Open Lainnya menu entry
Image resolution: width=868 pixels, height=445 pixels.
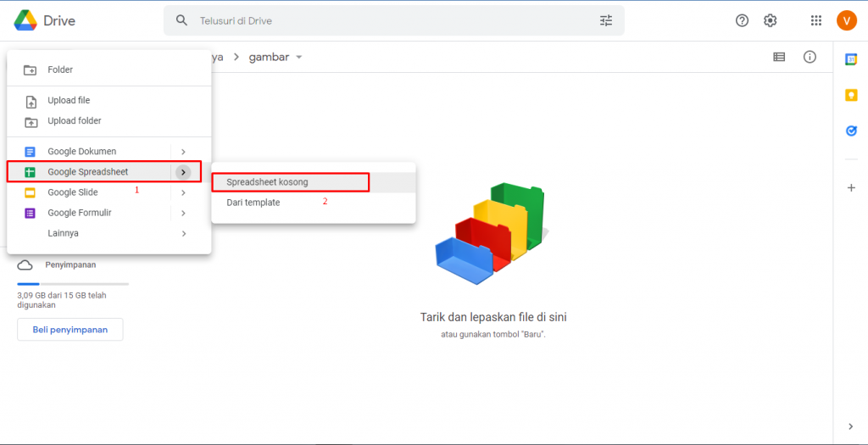pos(109,234)
